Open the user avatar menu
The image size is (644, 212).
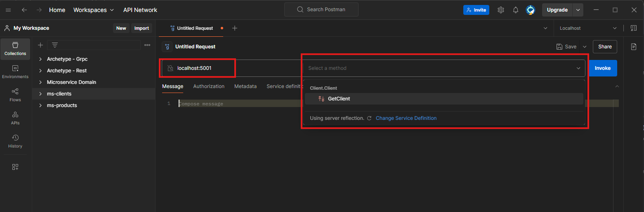point(531,10)
